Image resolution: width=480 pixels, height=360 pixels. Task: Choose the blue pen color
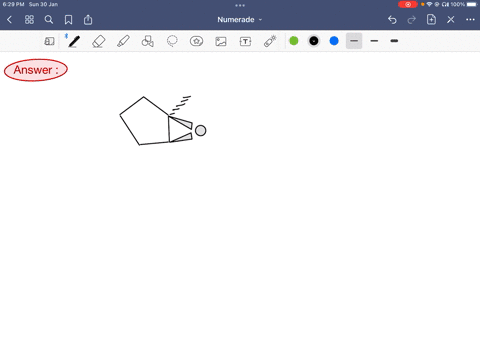coord(334,41)
